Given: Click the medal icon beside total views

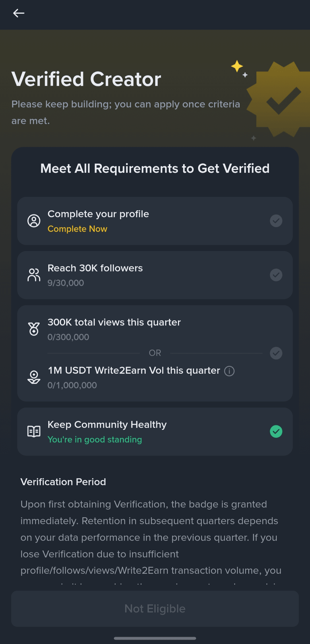Looking at the screenshot, I should (x=34, y=329).
